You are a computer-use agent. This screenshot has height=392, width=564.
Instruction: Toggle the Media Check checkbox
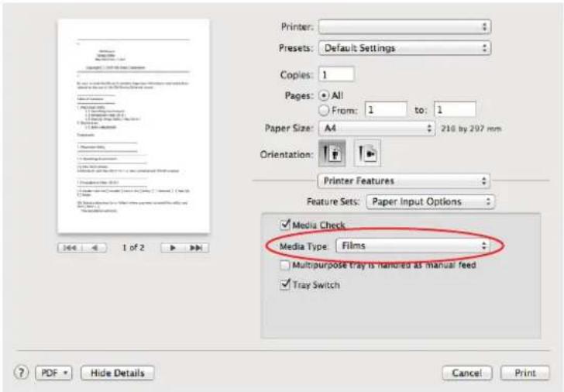point(285,225)
